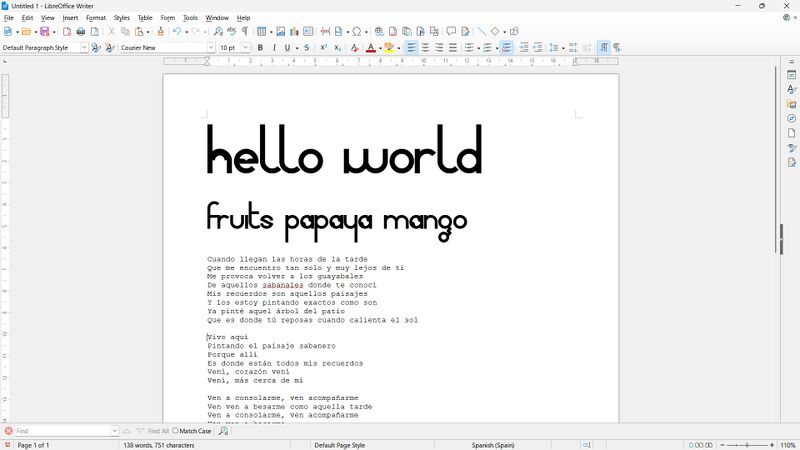Open the Styles menu
800x450 pixels.
tap(121, 18)
